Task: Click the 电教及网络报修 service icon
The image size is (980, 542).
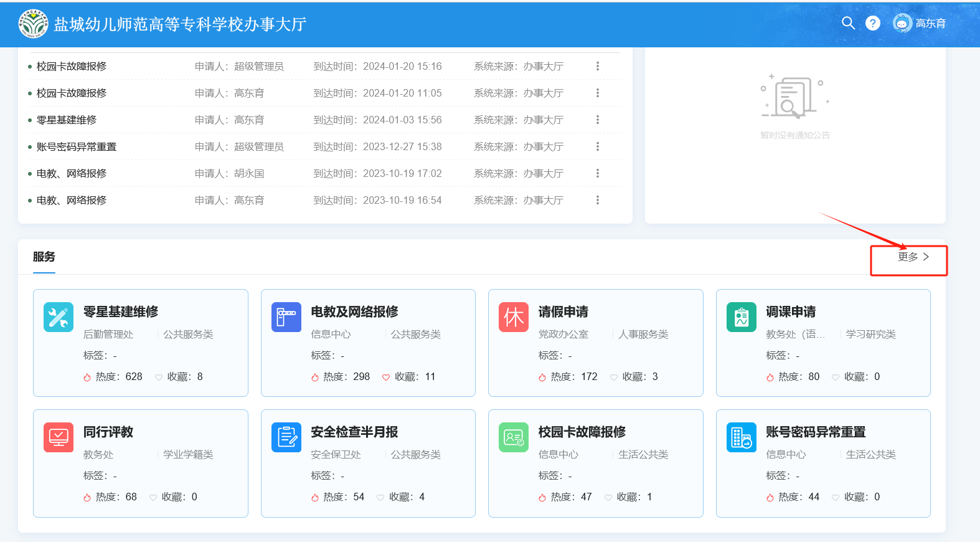Action: (x=286, y=317)
